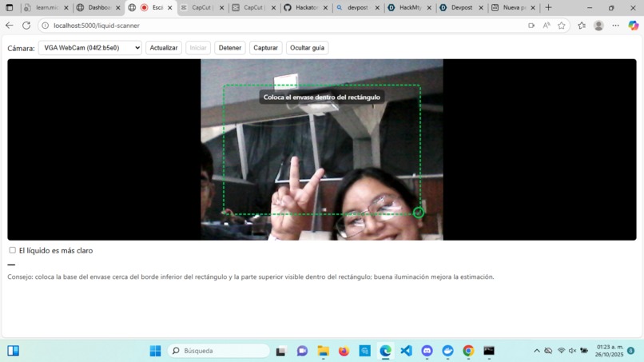Open Discord from the taskbar
Image resolution: width=644 pixels, height=362 pixels.
click(x=427, y=351)
